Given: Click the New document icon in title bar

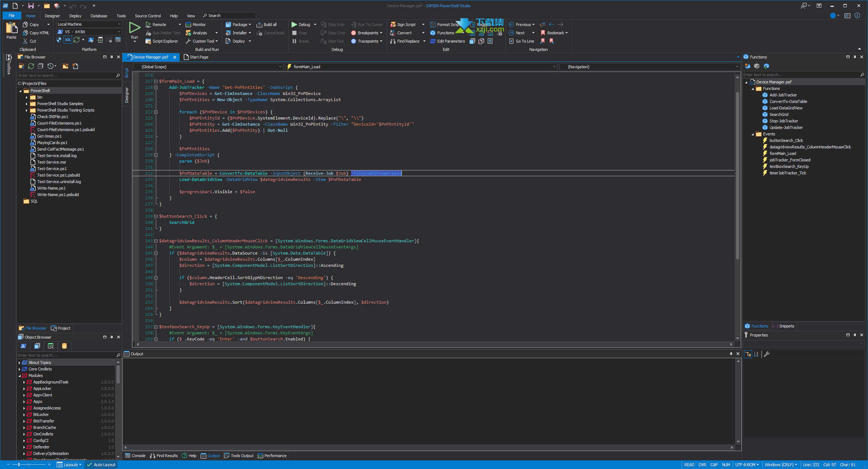Looking at the screenshot, I should pos(15,6).
